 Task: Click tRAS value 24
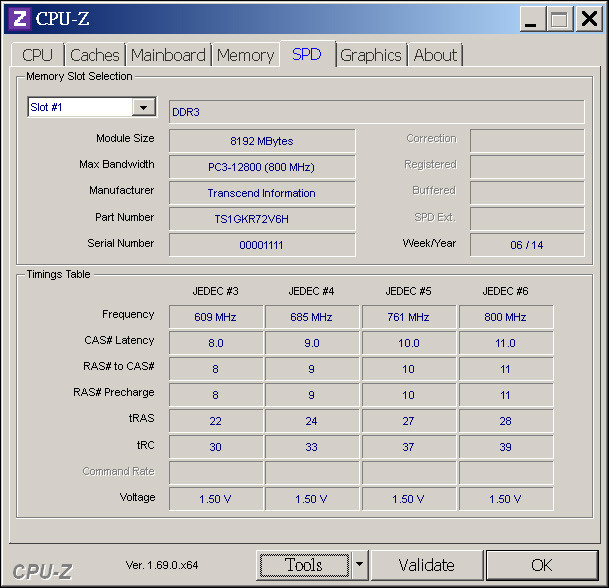pyautogui.click(x=312, y=421)
